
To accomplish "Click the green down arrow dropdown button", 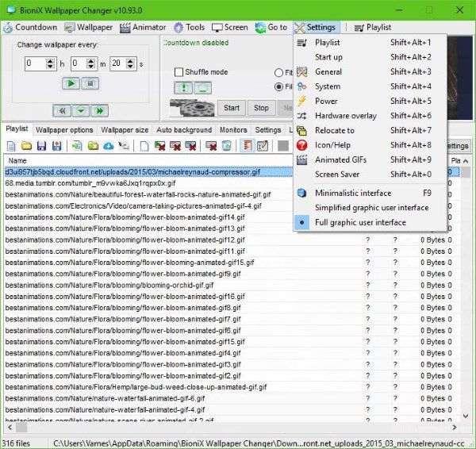I will point(81,111).
